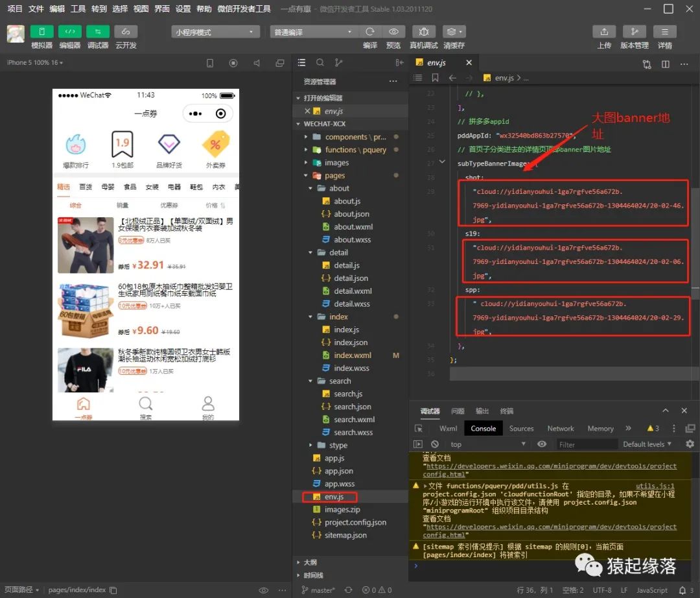This screenshot has height=598, width=700.
Task: Expand the components folder
Action: coord(306,137)
